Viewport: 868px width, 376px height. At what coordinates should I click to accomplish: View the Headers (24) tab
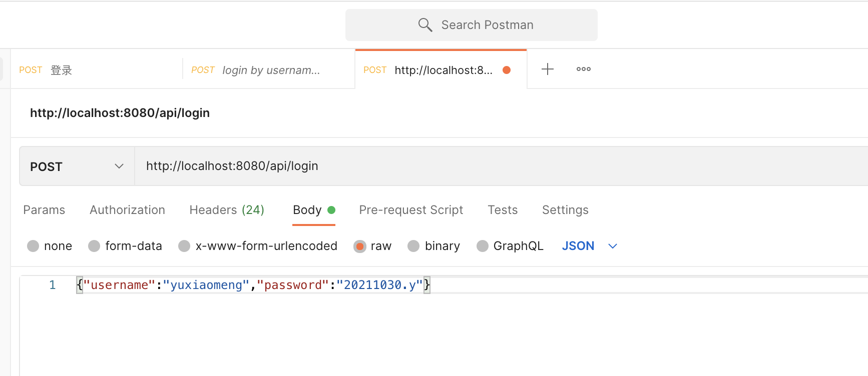click(227, 210)
